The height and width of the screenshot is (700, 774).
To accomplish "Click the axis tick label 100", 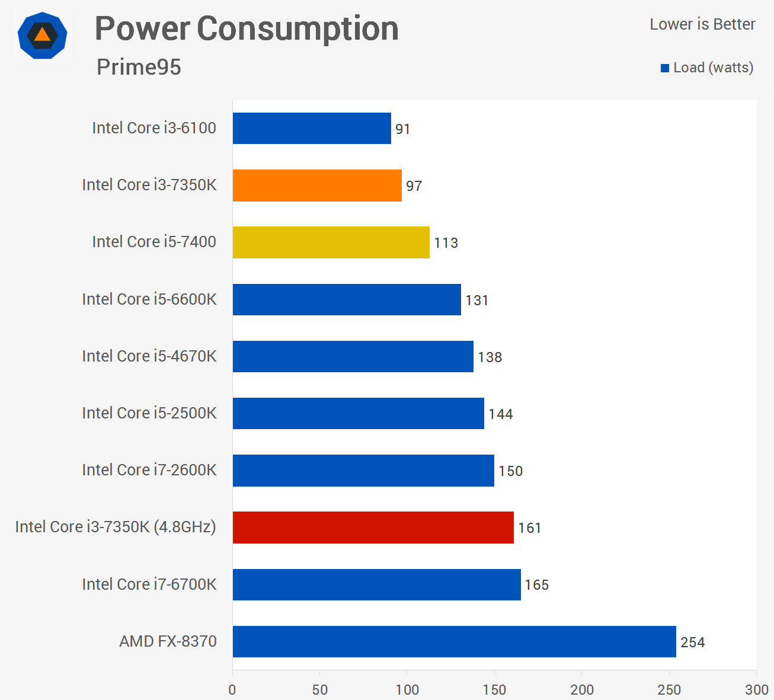I will point(408,690).
